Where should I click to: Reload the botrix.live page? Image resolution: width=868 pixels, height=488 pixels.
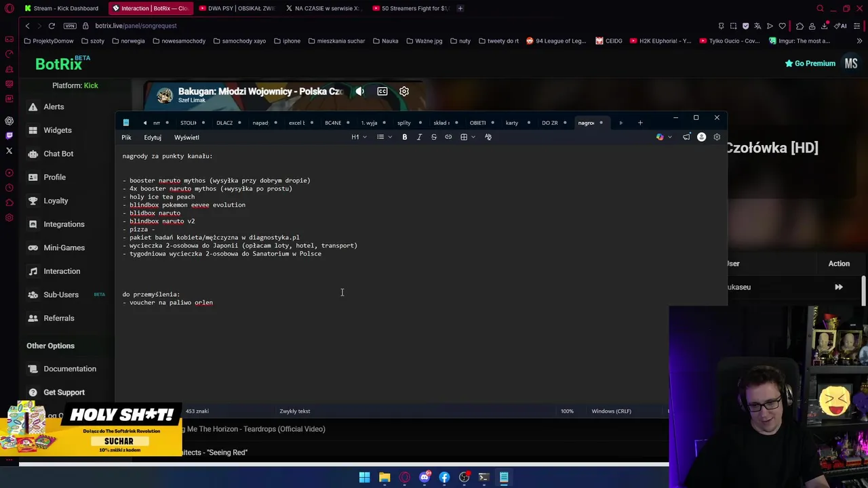tap(52, 26)
